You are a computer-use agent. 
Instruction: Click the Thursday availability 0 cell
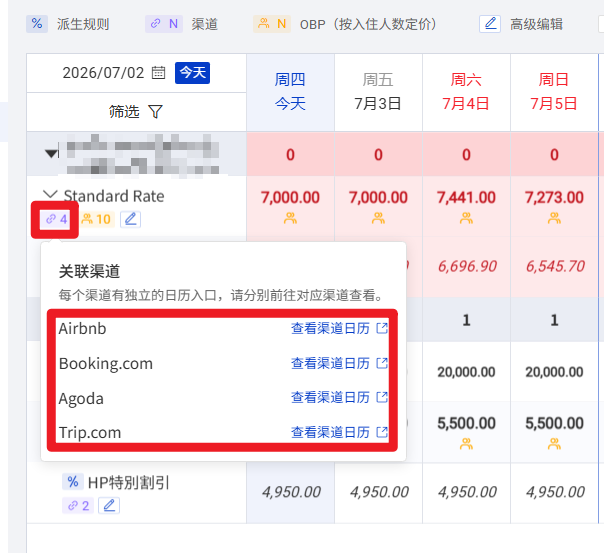[290, 155]
